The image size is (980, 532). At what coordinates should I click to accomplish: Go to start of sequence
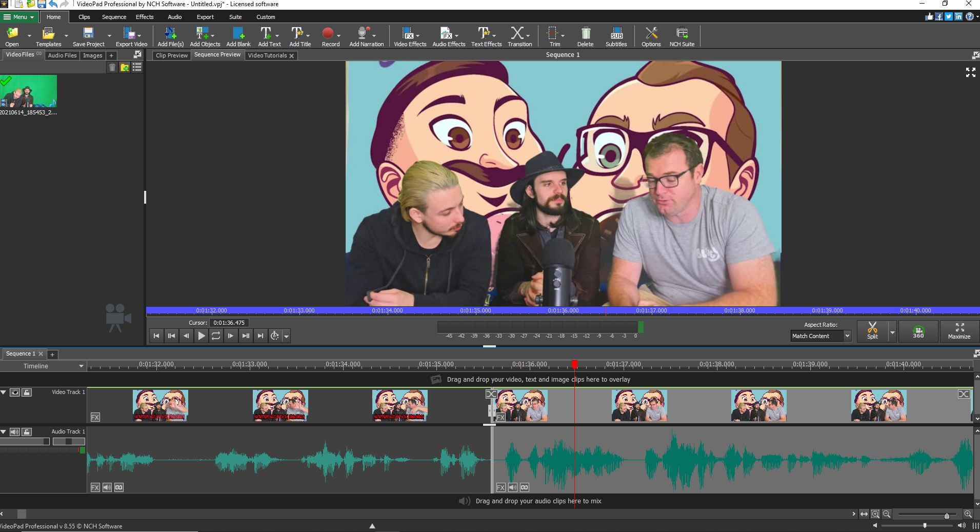point(156,336)
